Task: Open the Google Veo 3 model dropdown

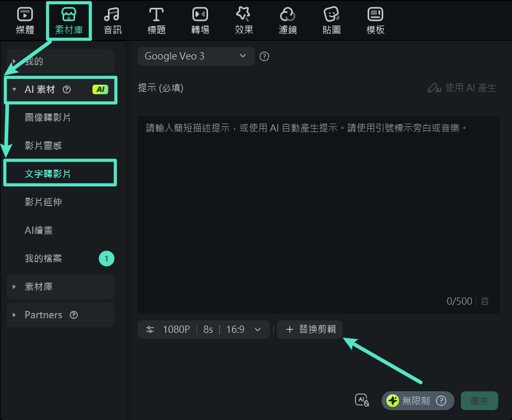Action: point(196,56)
